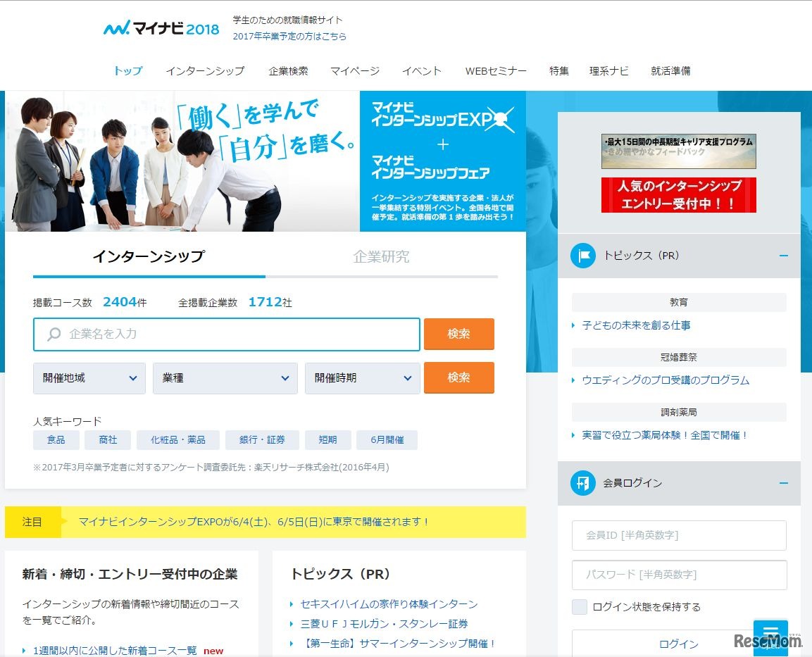
Task: Go to the トップ menu item
Action: tap(128, 71)
